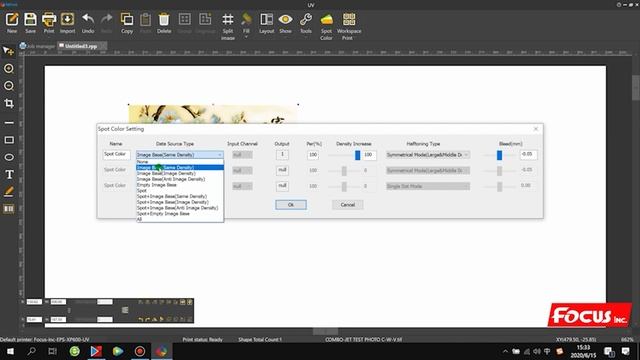640x360 pixels.
Task: Select the pen drawing tool
Action: click(9, 192)
